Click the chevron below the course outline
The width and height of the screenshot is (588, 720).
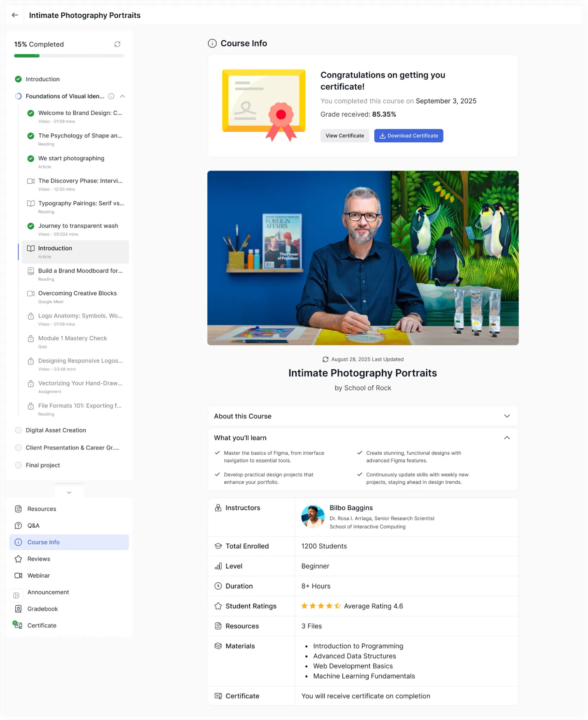[x=69, y=493]
